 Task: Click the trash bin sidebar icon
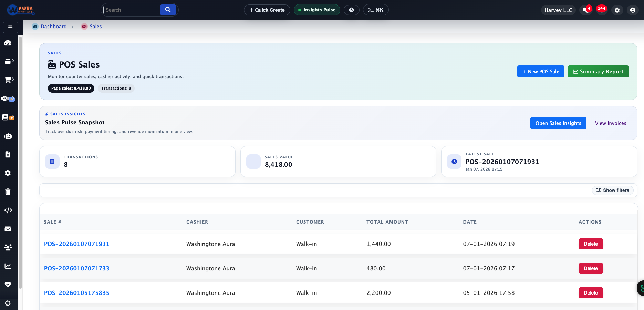pyautogui.click(x=8, y=192)
